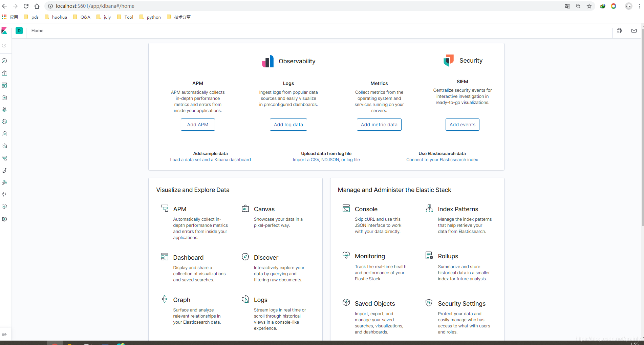Bookmark this page with the star icon
This screenshot has width=644, height=345.
[x=589, y=6]
